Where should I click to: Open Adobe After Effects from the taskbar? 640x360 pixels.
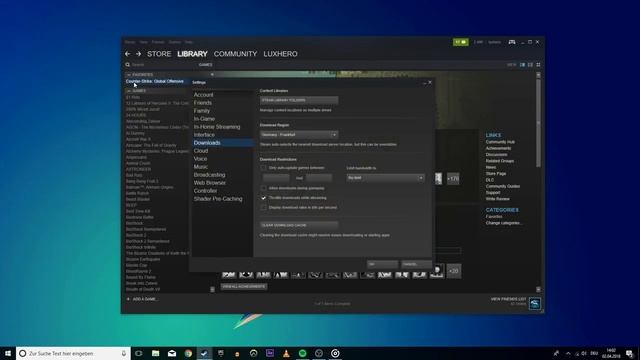pos(270,353)
